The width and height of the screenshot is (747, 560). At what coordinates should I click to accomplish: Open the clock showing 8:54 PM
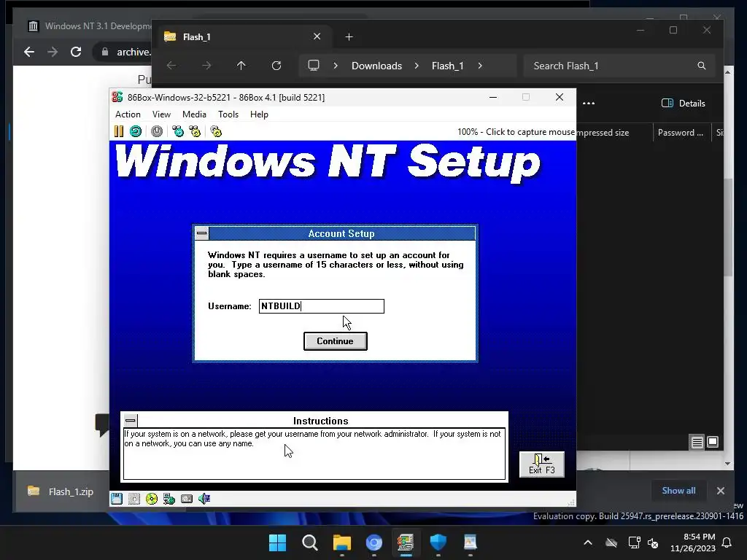point(693,542)
